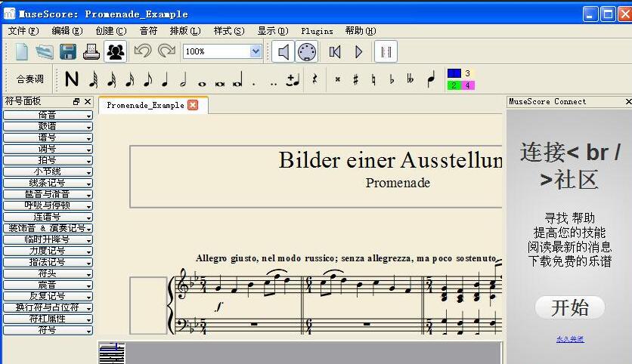Select the quarter note duration
Viewport: 632px width, 364px height.
165,79
